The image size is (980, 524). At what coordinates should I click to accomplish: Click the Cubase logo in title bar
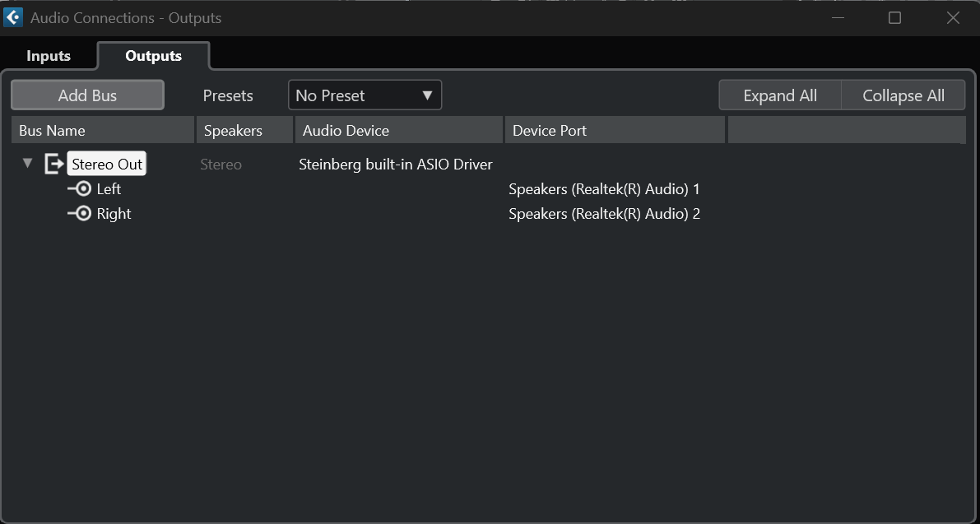(x=13, y=17)
